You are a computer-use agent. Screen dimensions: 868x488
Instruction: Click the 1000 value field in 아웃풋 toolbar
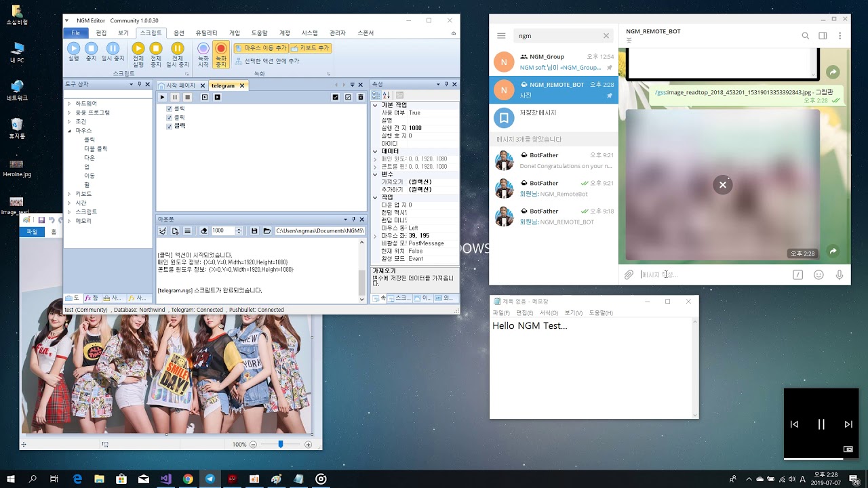pos(222,231)
